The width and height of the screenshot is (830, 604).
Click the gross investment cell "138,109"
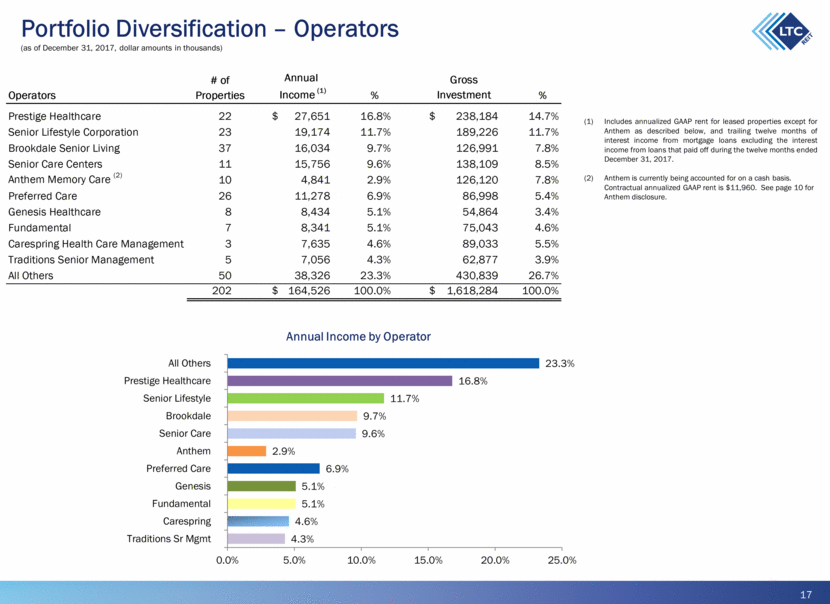point(477,164)
